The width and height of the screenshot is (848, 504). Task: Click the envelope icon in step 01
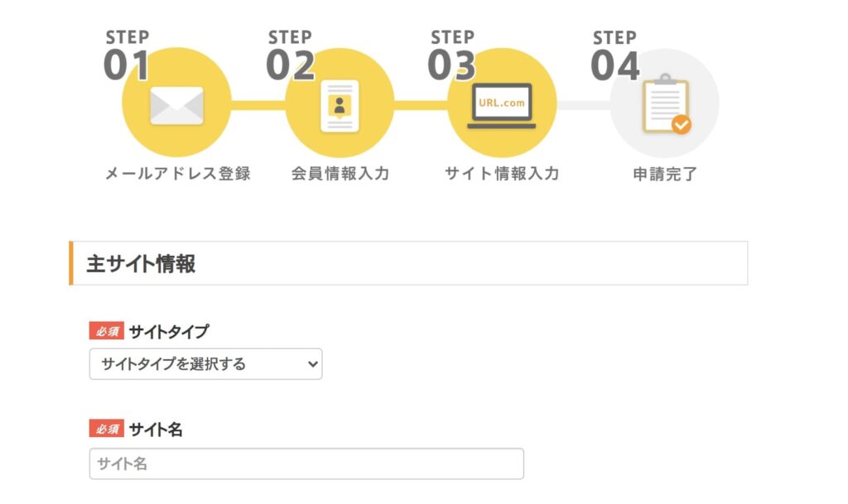tap(177, 105)
